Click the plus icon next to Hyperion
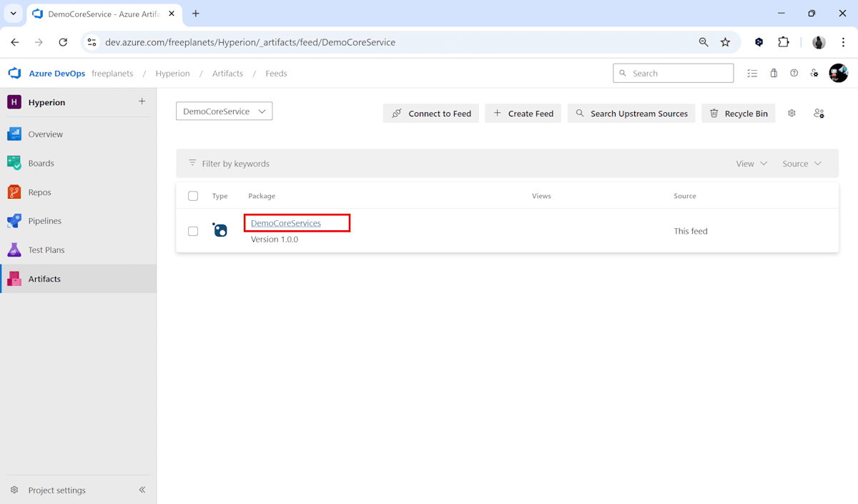Viewport: 858px width, 504px height. click(142, 102)
